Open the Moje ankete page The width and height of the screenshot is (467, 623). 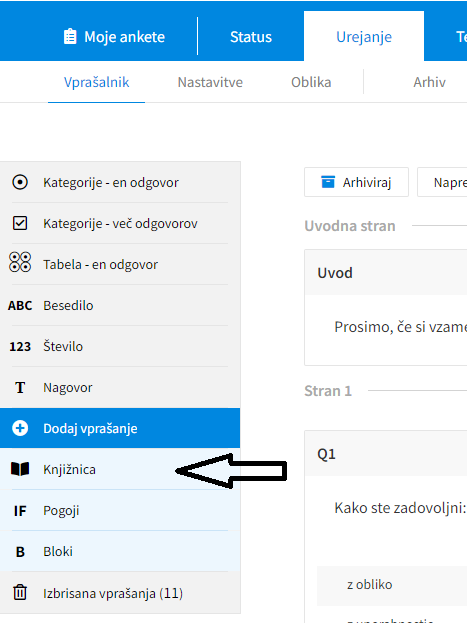(x=114, y=37)
